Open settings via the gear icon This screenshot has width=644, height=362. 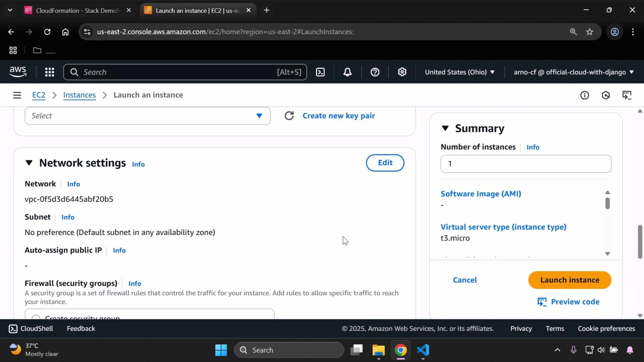click(x=402, y=72)
